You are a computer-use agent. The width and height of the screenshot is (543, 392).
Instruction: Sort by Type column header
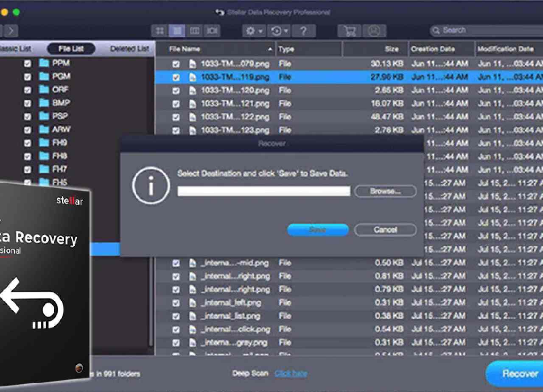coord(309,49)
